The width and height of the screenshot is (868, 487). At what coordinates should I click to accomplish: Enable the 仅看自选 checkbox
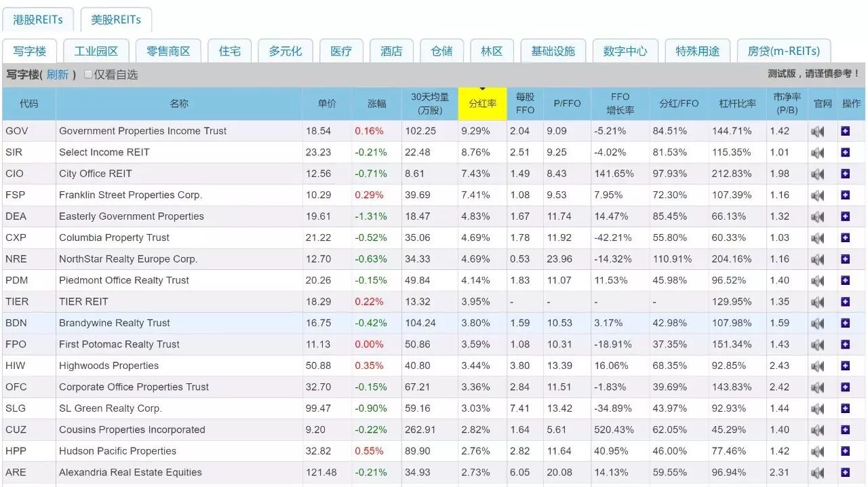(x=88, y=75)
